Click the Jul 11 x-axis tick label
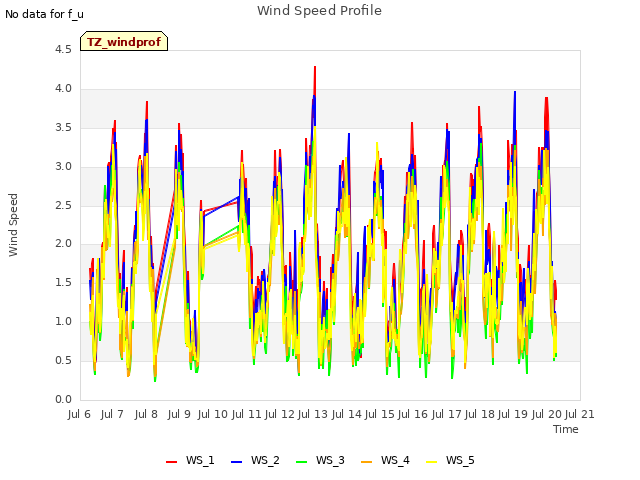The image size is (640, 480). (246, 414)
